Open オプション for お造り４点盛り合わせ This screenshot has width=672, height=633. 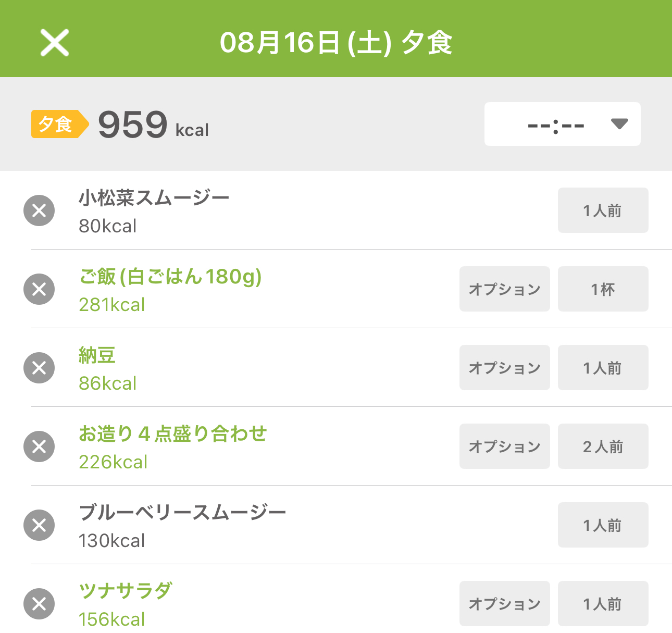(505, 446)
